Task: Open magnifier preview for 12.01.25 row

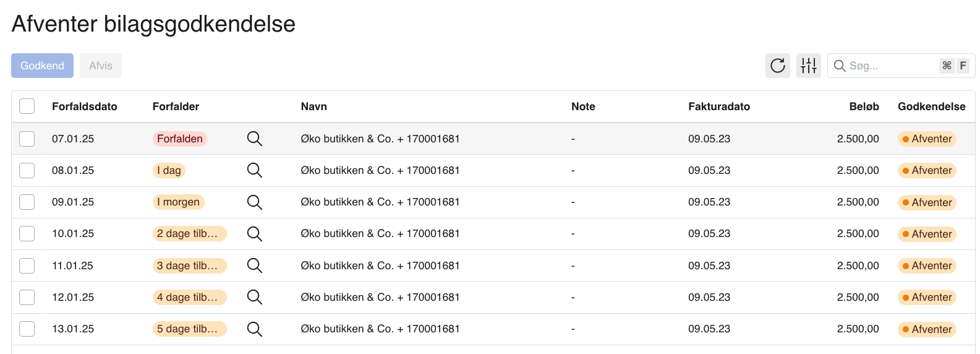Action: tap(255, 297)
